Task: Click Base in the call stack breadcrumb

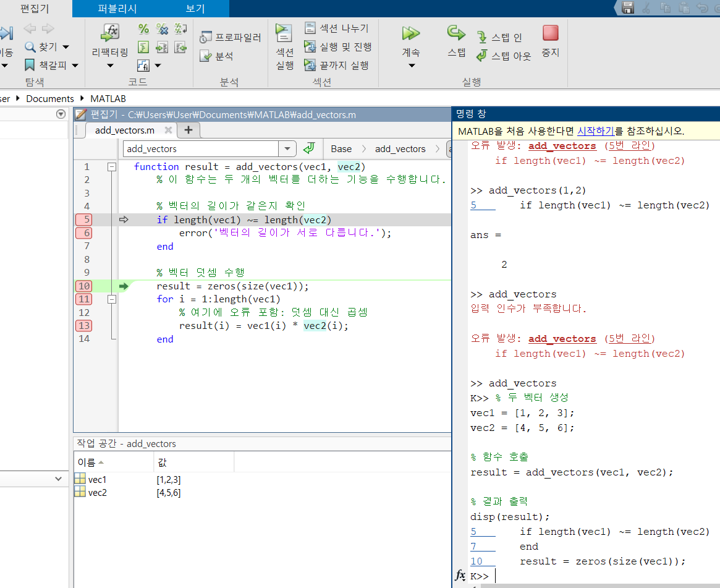Action: [x=341, y=149]
